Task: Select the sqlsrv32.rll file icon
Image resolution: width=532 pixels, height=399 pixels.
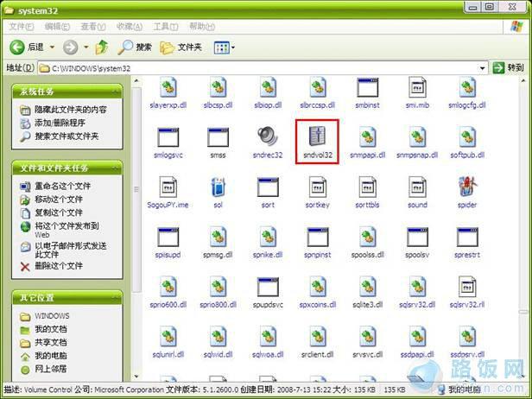Action: (x=467, y=287)
